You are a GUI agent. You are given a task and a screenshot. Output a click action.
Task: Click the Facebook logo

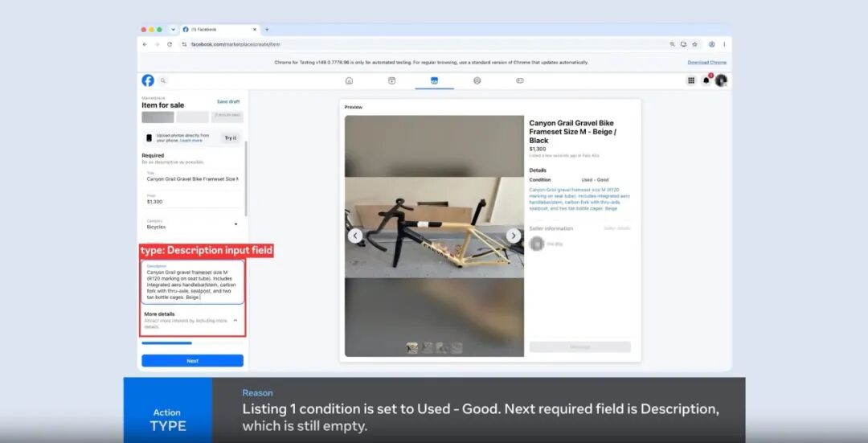(148, 80)
